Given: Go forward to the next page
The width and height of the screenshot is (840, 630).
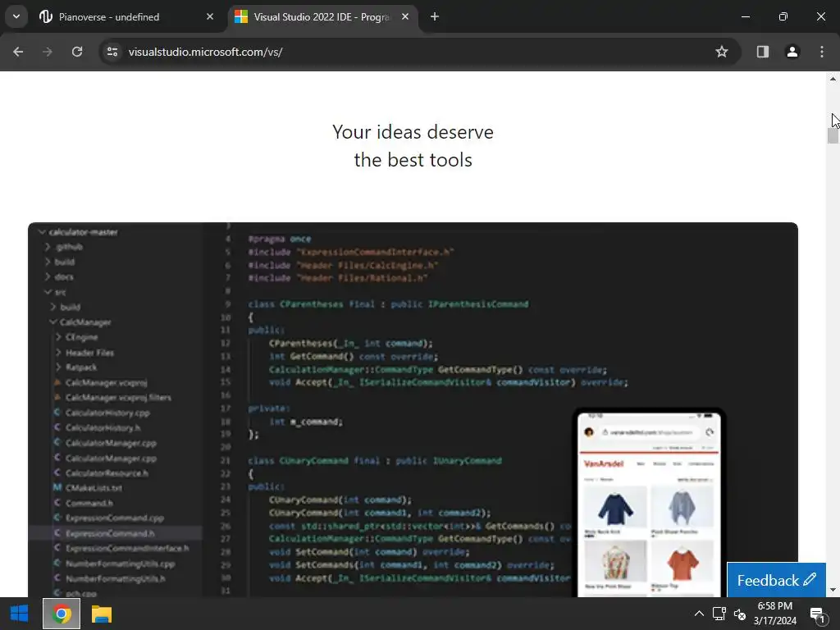Looking at the screenshot, I should click(x=48, y=52).
